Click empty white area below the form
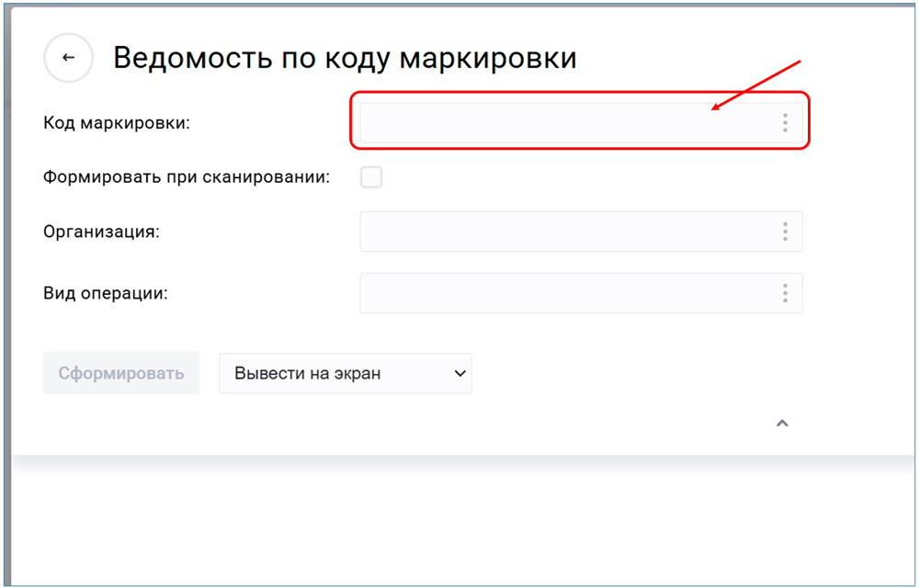The image size is (919, 588). click(x=459, y=524)
